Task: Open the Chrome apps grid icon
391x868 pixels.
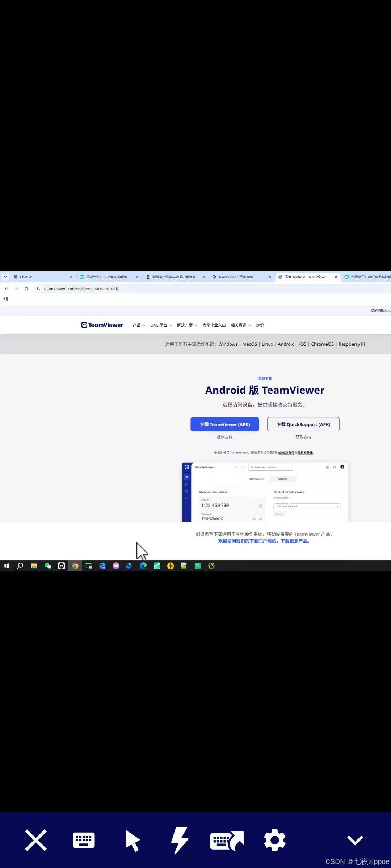Action: pos(5,299)
